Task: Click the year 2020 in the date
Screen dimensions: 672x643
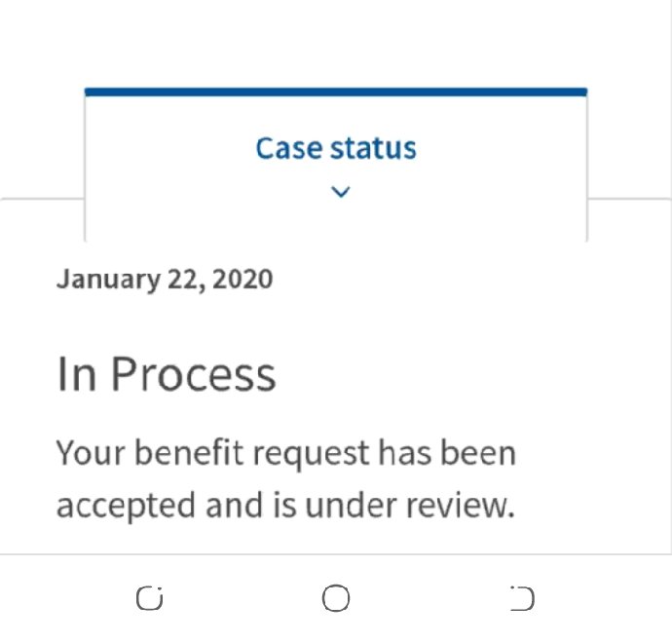Action: (243, 279)
